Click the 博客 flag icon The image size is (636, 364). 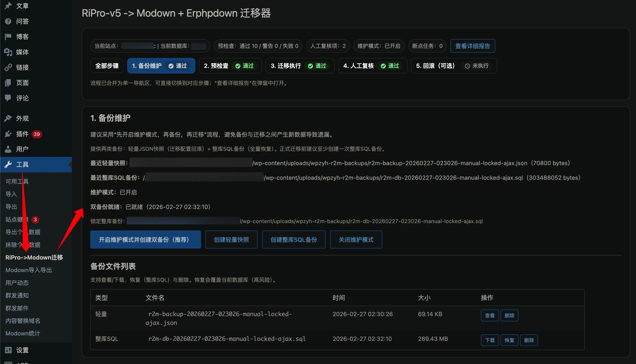click(x=8, y=36)
